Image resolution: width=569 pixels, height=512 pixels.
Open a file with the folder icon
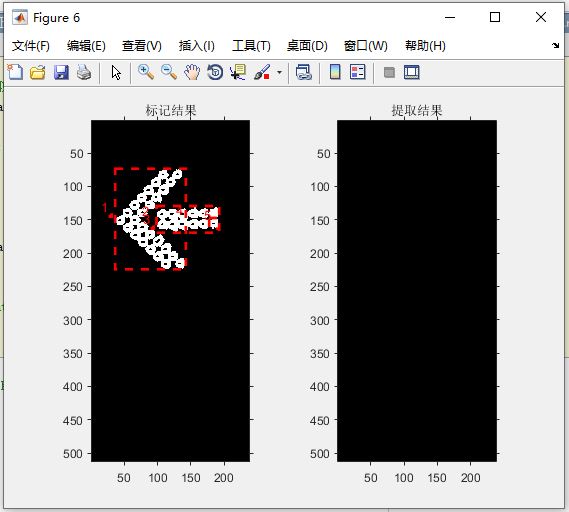(x=38, y=72)
